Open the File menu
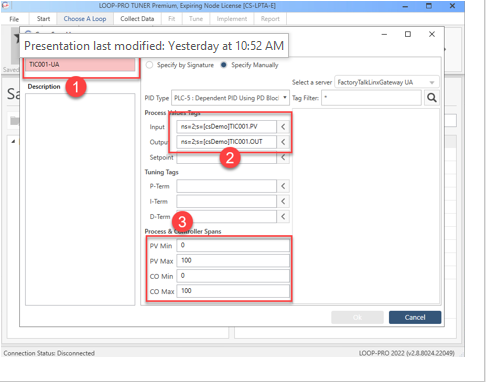Image resolution: width=486 pixels, height=382 pixels. pos(14,19)
